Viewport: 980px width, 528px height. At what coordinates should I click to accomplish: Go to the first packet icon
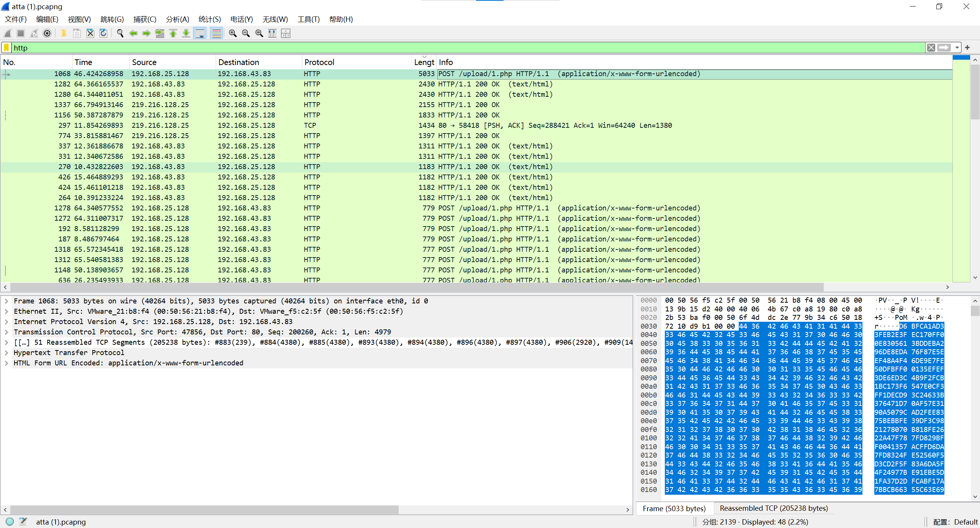pos(173,34)
